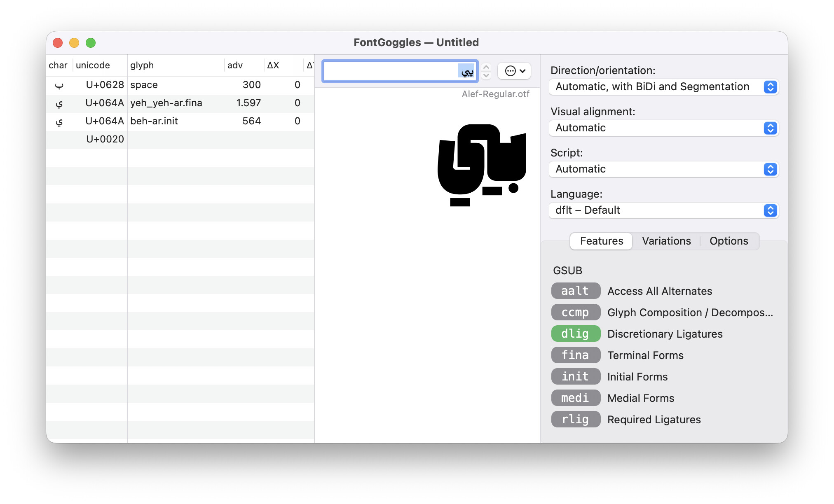Toggle the init feature tag
Screen dimensions: 834x504
point(575,376)
